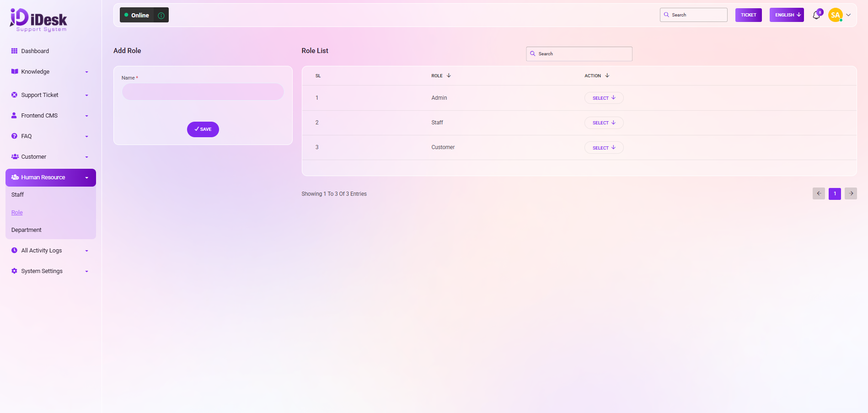Click the info icon beside Online

coord(161,16)
